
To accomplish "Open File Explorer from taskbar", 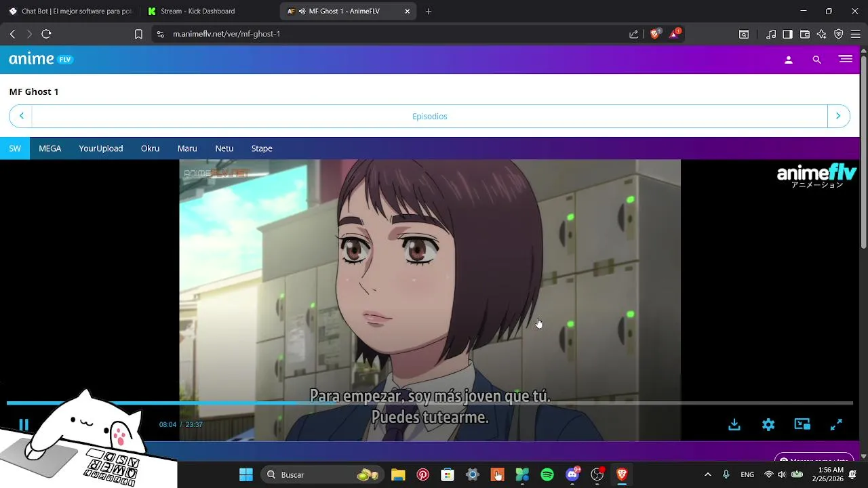I will [398, 474].
